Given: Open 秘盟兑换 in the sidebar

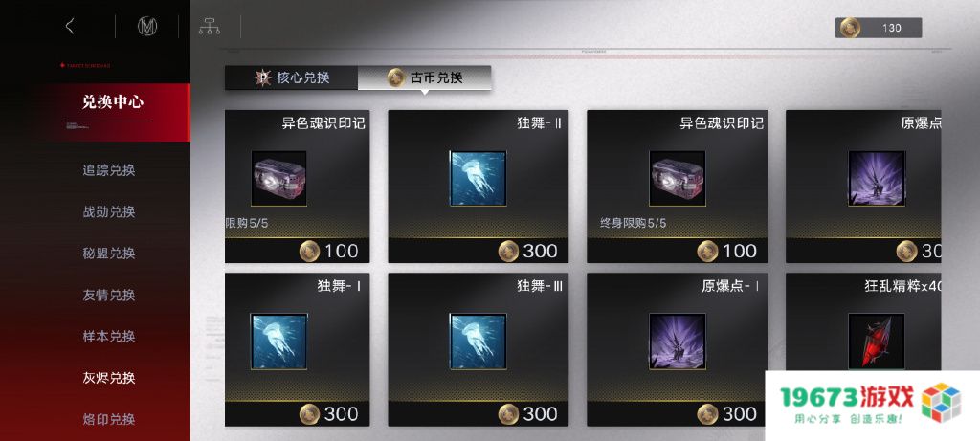Looking at the screenshot, I should [x=109, y=253].
